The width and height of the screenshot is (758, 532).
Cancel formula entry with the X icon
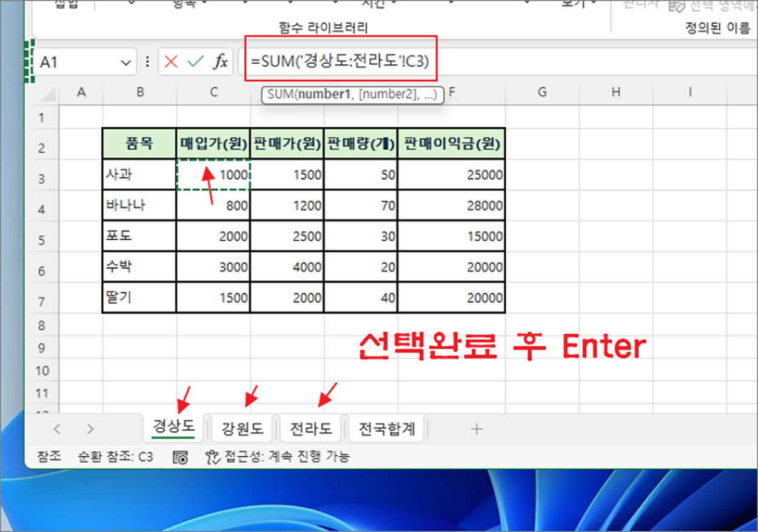point(171,62)
